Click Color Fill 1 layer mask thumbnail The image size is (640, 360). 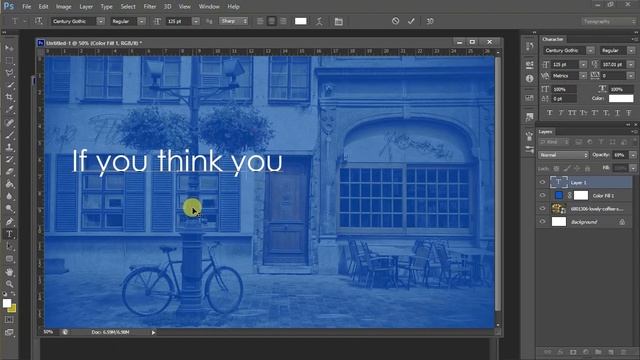[x=581, y=196]
